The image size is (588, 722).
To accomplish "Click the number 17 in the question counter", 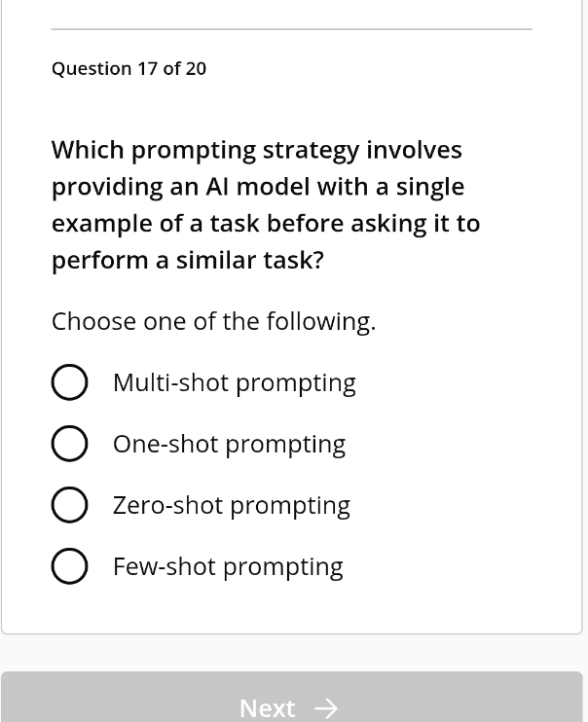I will (147, 69).
